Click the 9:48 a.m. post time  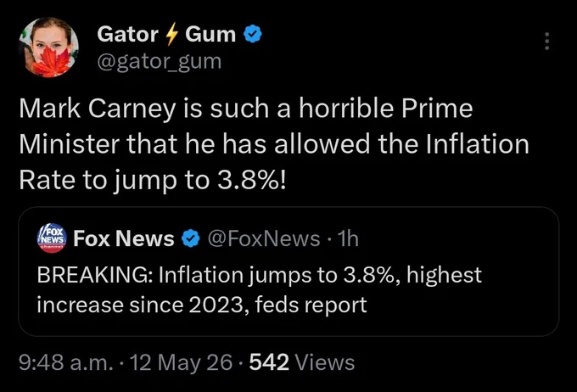click(x=66, y=362)
